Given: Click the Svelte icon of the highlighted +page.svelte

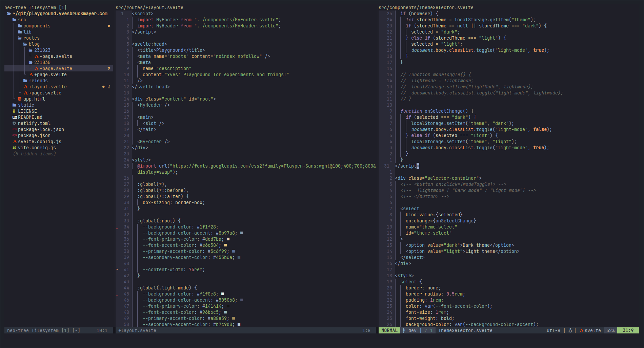Looking at the screenshot, I should click(37, 69).
